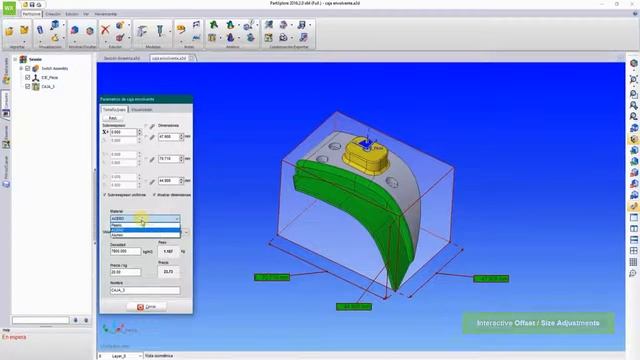
Task: Click the blue cylinder visualization icon
Action: (x=40, y=30)
